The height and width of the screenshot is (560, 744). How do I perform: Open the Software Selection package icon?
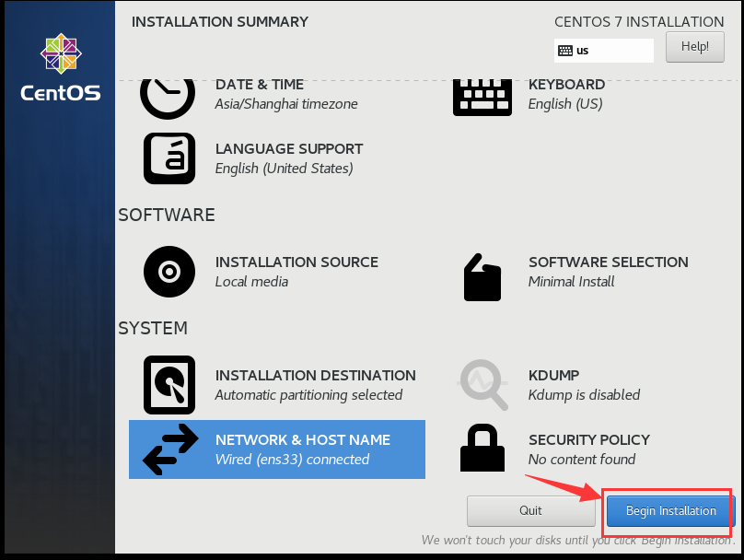click(x=482, y=278)
